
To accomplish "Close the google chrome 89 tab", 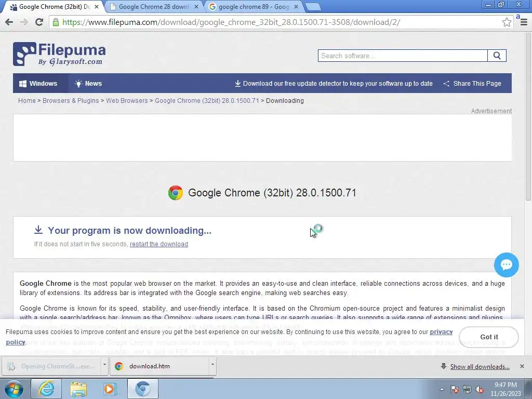I will tap(296, 7).
